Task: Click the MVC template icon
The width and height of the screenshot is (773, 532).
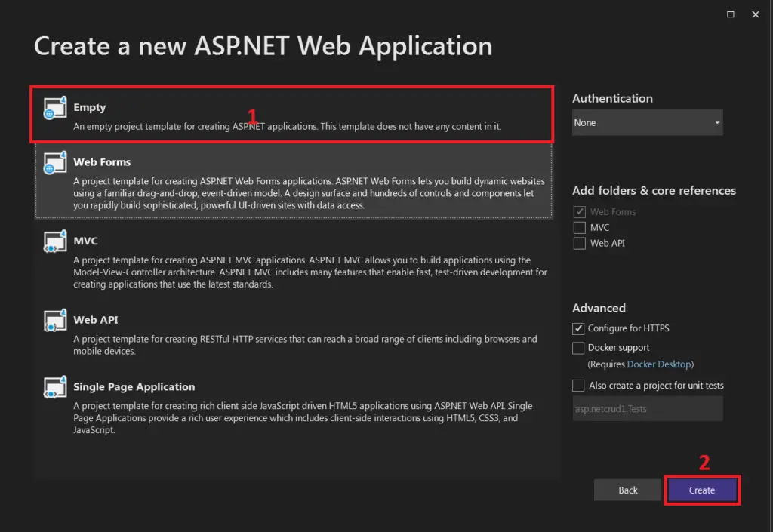Action: (x=54, y=241)
